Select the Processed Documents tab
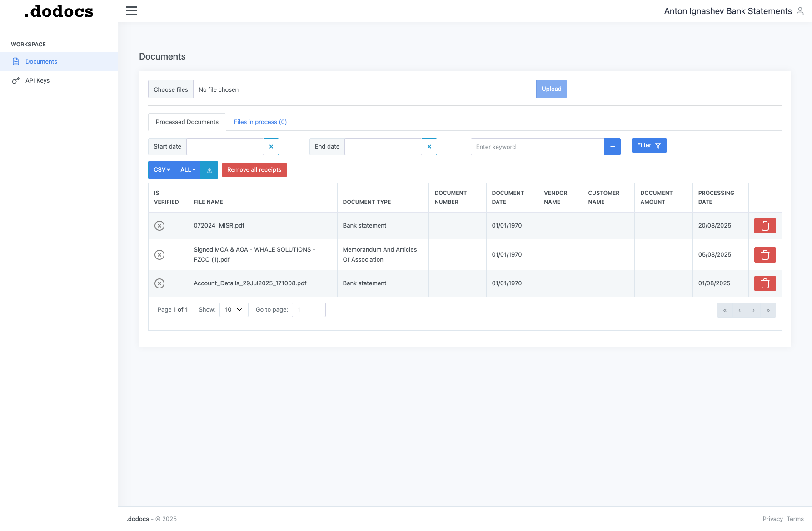The width and height of the screenshot is (812, 531). coord(187,122)
